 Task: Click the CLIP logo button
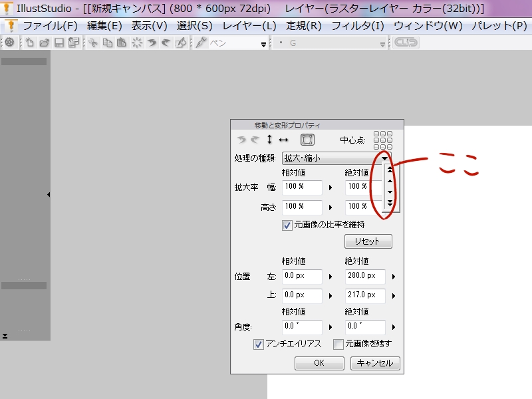click(x=406, y=43)
